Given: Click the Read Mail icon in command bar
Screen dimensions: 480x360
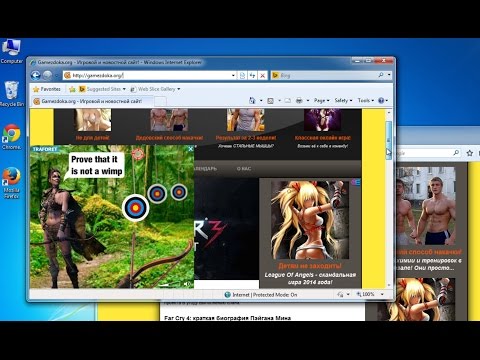Looking at the screenshot, I should pyautogui.click(x=288, y=100).
